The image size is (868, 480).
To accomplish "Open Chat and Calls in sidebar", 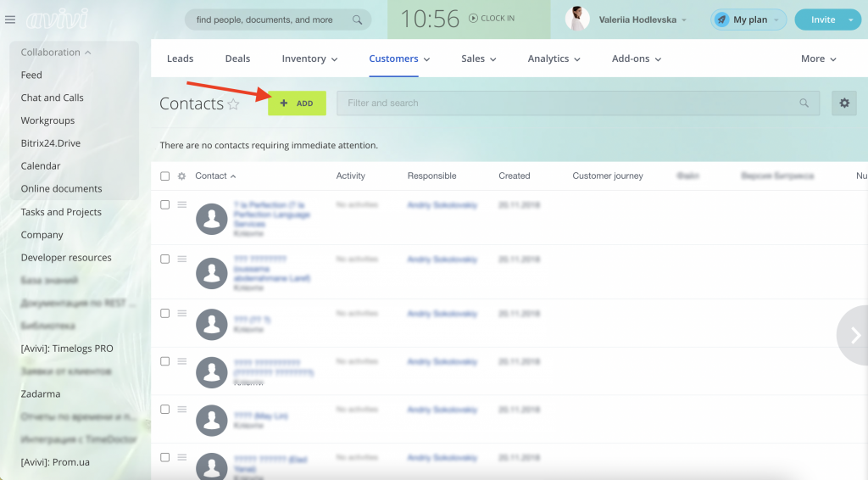I will click(52, 98).
